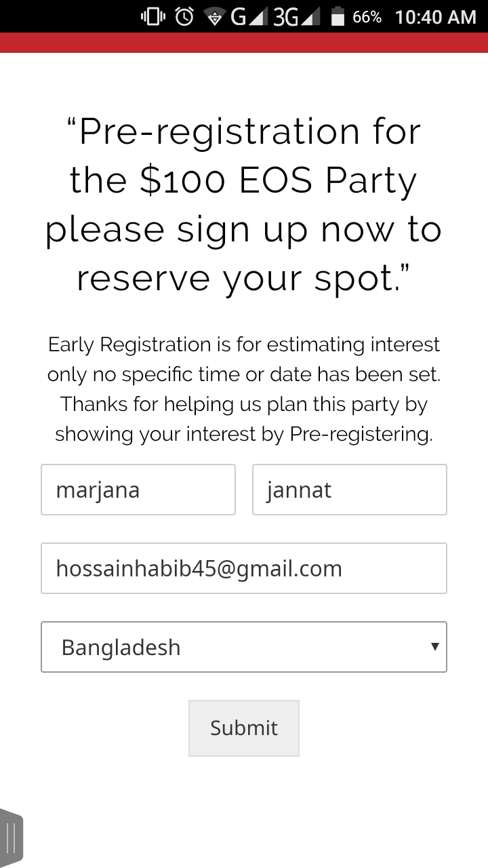
Task: Click the last name field containing jannat
Action: click(350, 490)
